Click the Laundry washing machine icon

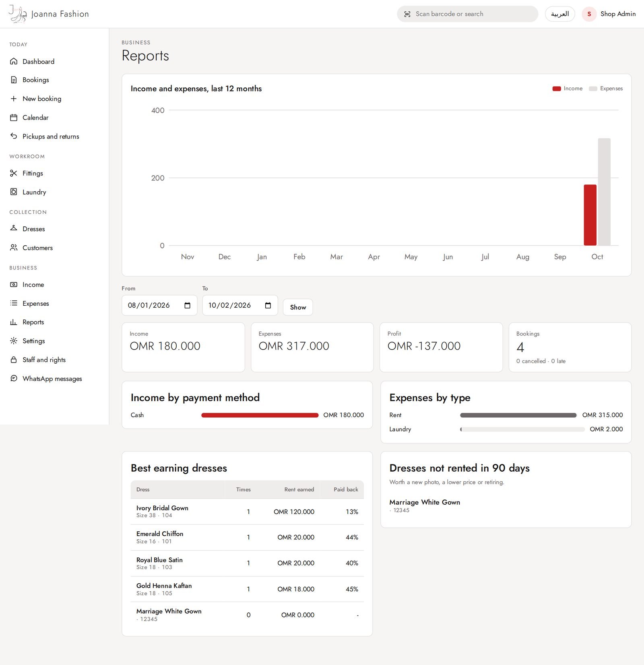pyautogui.click(x=14, y=192)
